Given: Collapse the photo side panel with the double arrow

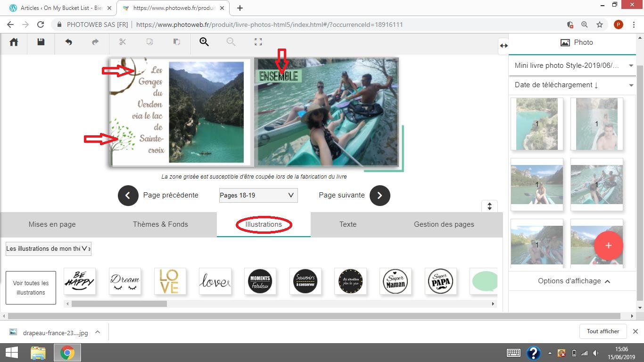Looking at the screenshot, I should point(504,46).
